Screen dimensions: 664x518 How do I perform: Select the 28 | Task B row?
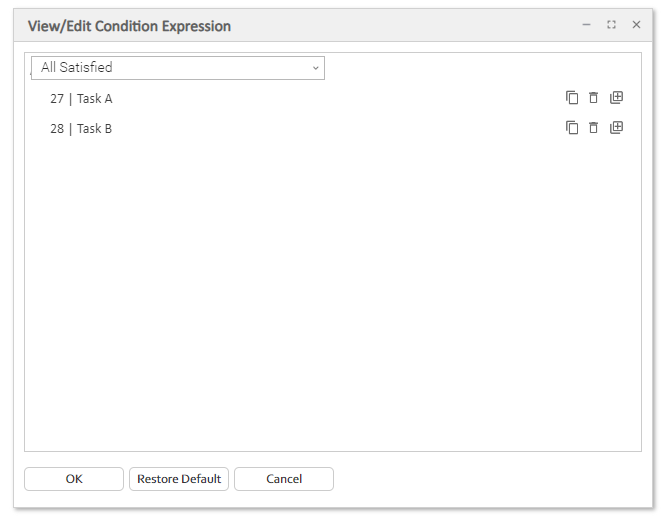(81, 129)
